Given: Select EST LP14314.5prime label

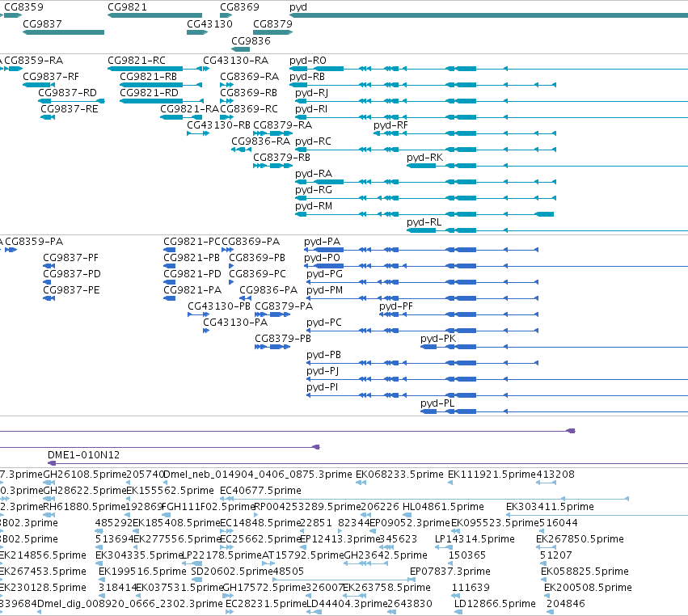Looking at the screenshot, I should pos(475,539).
